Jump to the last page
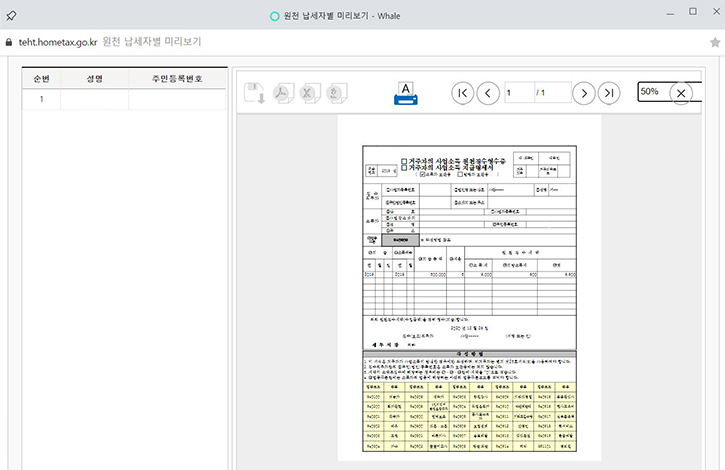The width and height of the screenshot is (725, 470). (x=609, y=93)
